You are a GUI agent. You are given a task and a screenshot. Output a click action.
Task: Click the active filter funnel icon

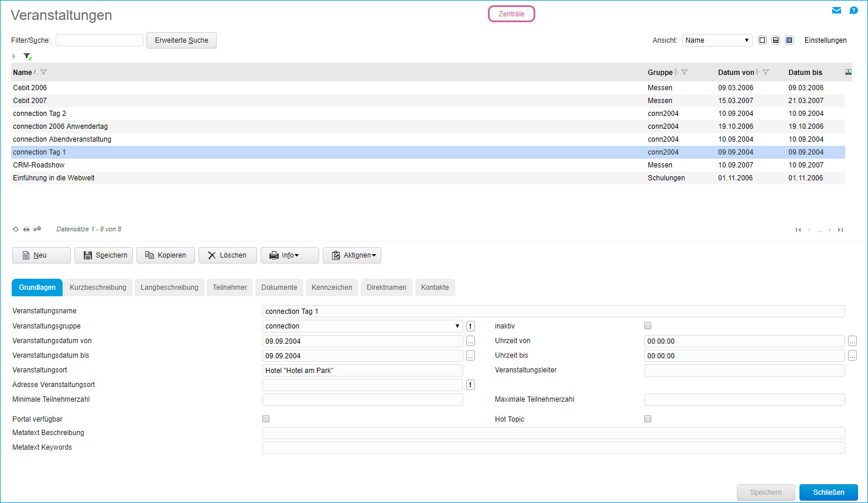(x=28, y=57)
